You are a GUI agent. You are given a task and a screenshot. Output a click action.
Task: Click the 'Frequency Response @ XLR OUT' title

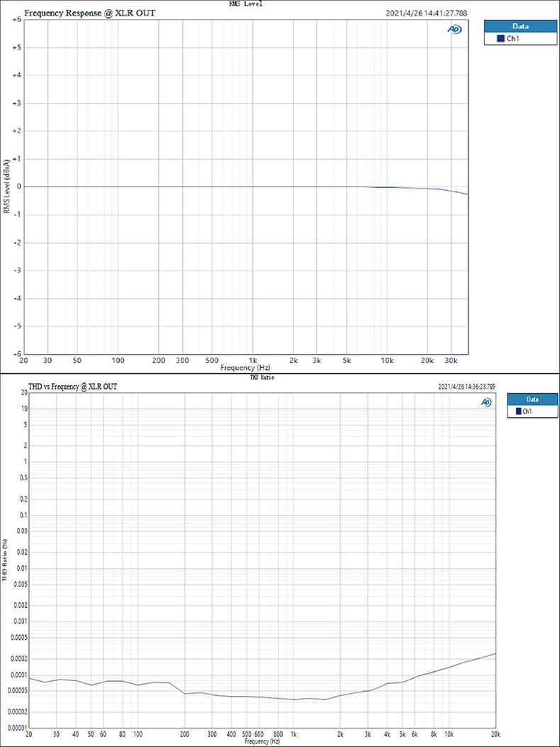coord(89,13)
